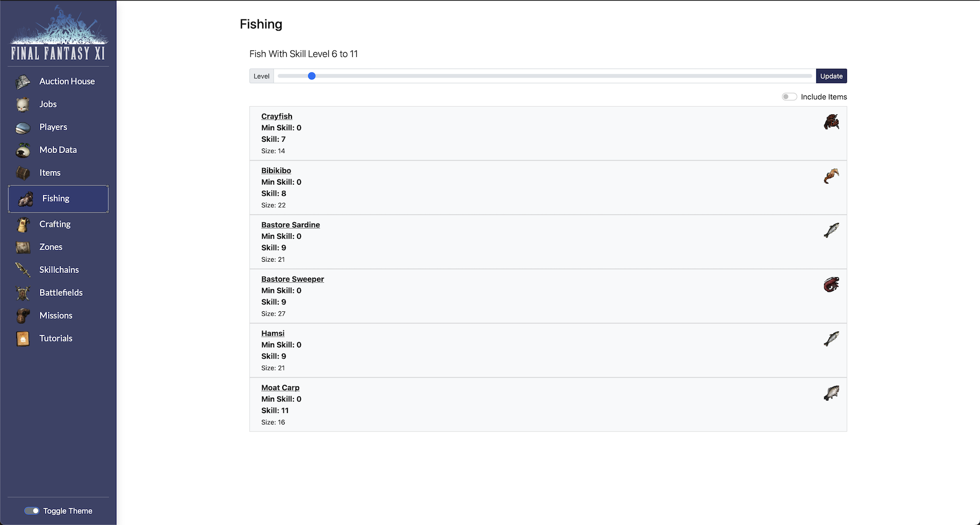
Task: Click the Auction House sidebar icon
Action: click(x=23, y=82)
